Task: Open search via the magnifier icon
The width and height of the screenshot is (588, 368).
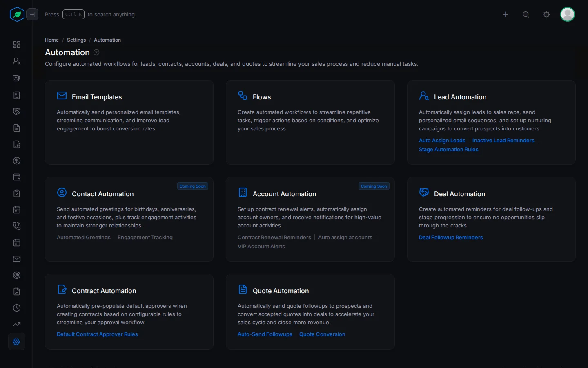Action: [526, 14]
